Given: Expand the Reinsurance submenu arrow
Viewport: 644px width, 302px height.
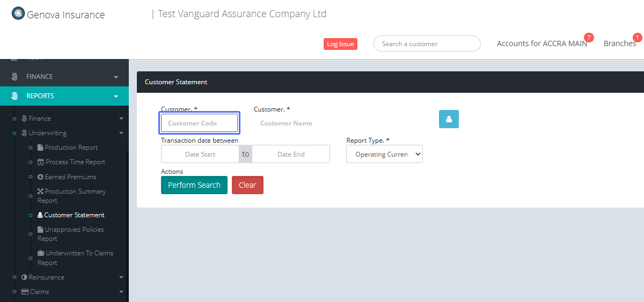Looking at the screenshot, I should (121, 277).
